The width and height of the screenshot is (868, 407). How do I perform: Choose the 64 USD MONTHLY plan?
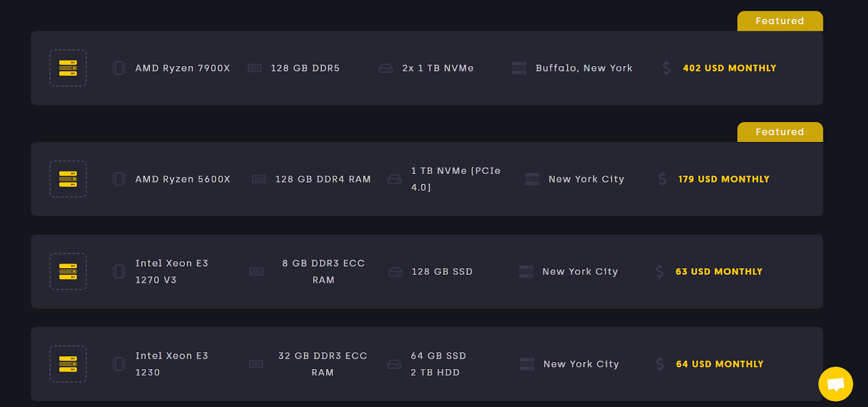pos(719,364)
